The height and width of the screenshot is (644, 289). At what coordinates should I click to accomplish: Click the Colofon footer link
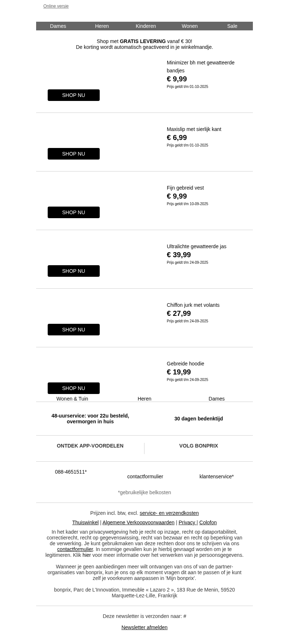point(208,522)
